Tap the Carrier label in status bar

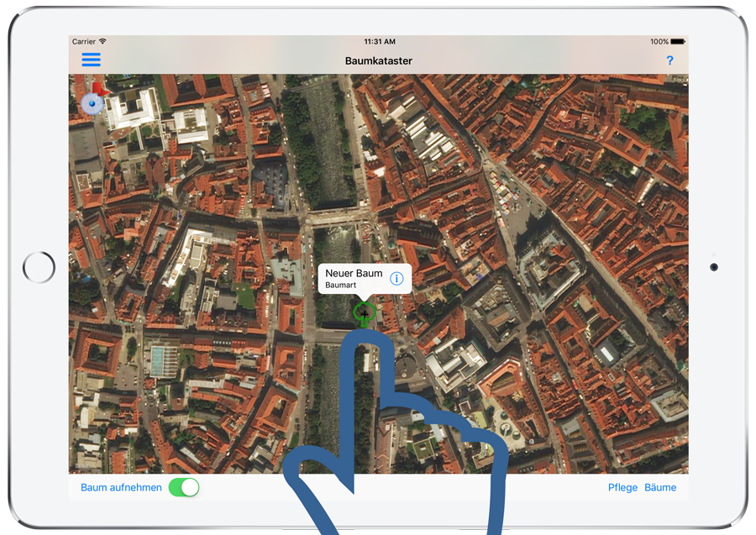pyautogui.click(x=83, y=41)
